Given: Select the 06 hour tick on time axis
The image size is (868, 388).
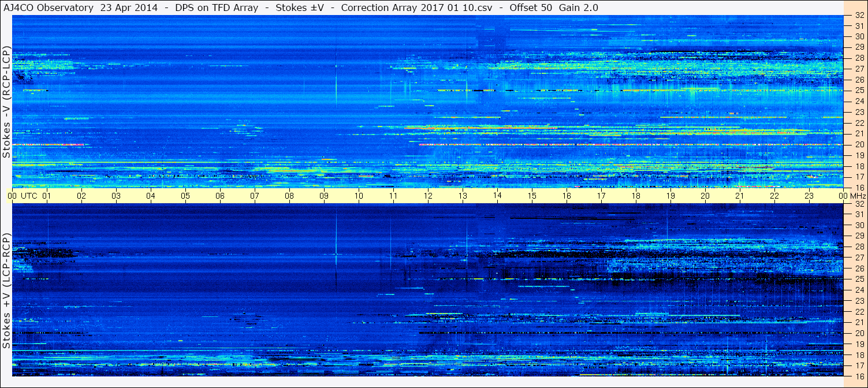Looking at the screenshot, I should pos(220,196).
